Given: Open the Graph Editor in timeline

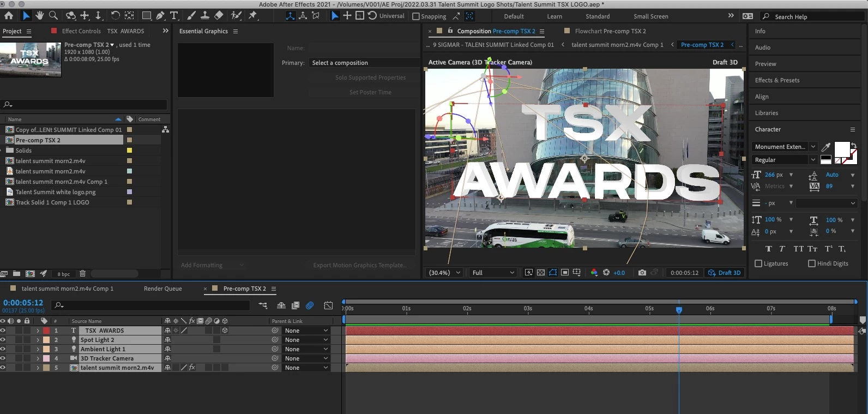Looking at the screenshot, I should (x=328, y=305).
